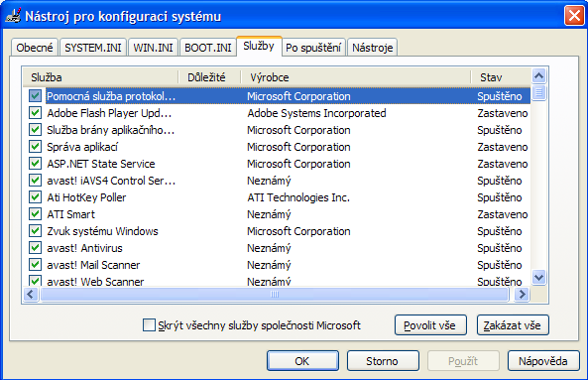Open the Po spuštění tab

[x=313, y=48]
